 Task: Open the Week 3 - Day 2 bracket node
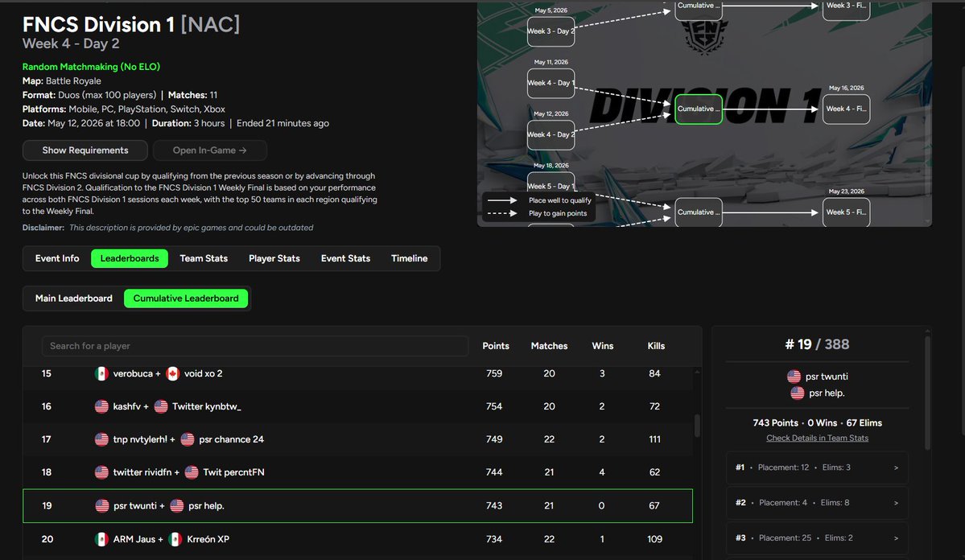coord(551,31)
